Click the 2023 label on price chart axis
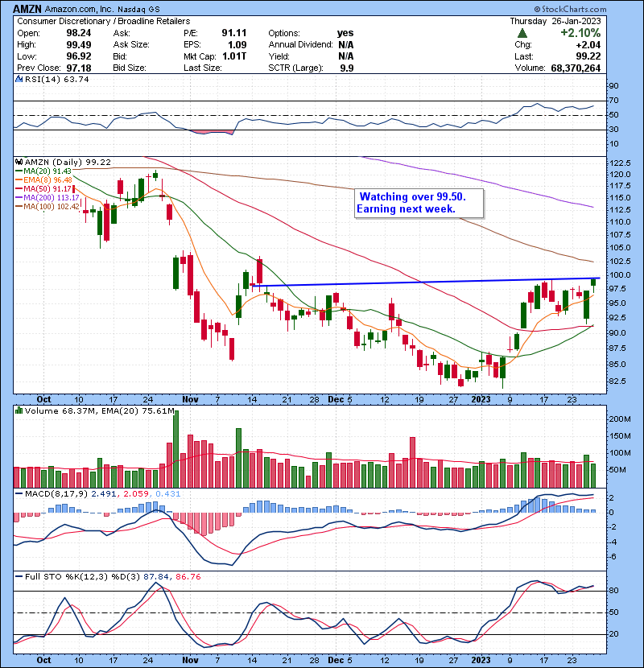Viewport: 644px width, 668px height. [481, 400]
